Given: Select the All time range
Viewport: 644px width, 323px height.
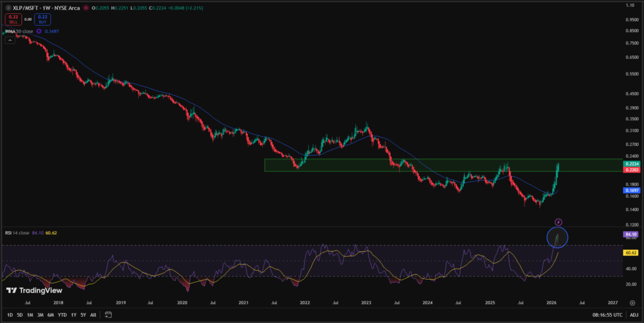Looking at the screenshot, I should 93,315.
